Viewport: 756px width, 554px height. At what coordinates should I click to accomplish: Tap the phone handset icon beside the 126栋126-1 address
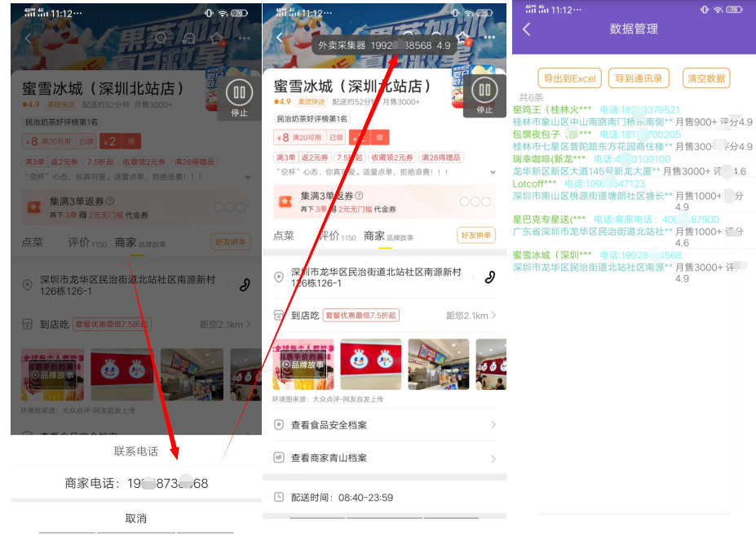489,277
